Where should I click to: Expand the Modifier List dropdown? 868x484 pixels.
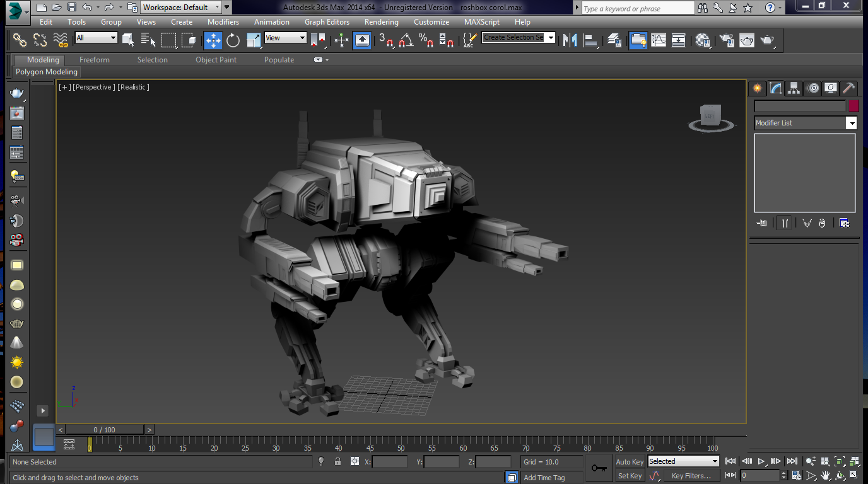(806, 123)
